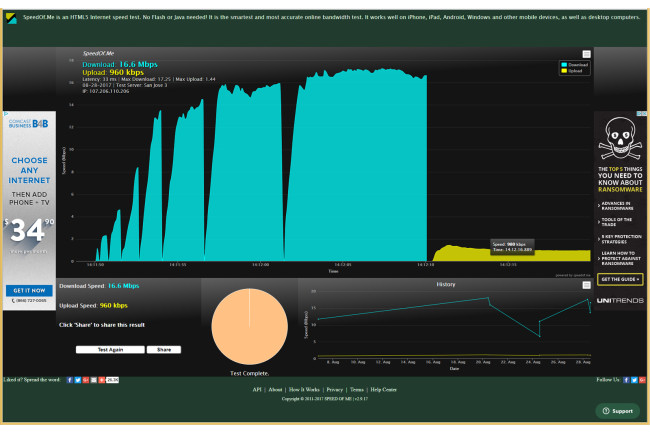Screen dimensions: 650x433
Task: Share on Facebook under 'Liked it?'
Action: pos(69,380)
